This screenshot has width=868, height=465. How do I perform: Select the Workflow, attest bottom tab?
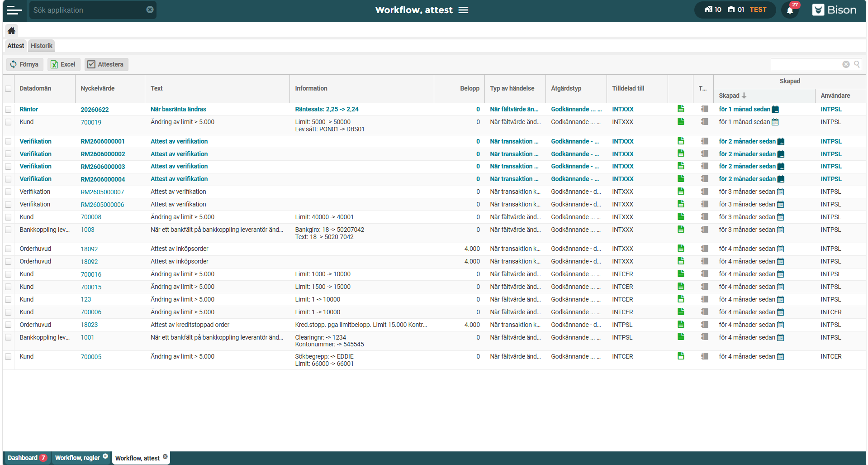pyautogui.click(x=138, y=458)
